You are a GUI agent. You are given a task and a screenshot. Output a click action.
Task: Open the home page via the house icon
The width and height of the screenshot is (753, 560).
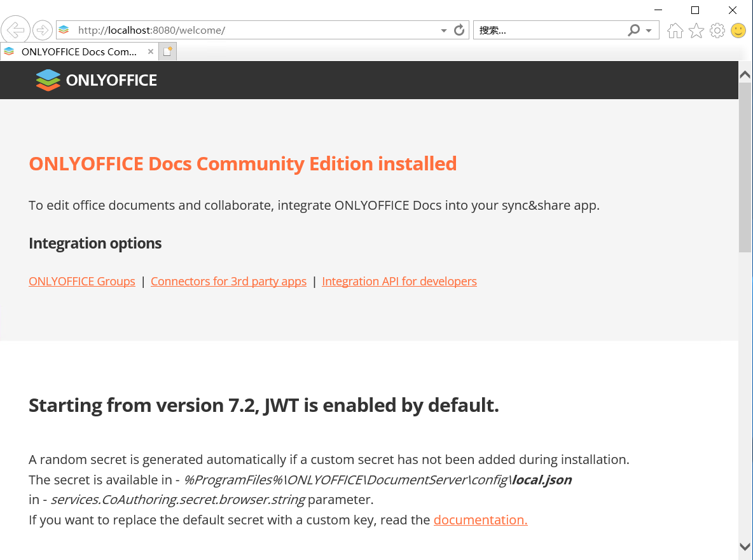(x=675, y=31)
